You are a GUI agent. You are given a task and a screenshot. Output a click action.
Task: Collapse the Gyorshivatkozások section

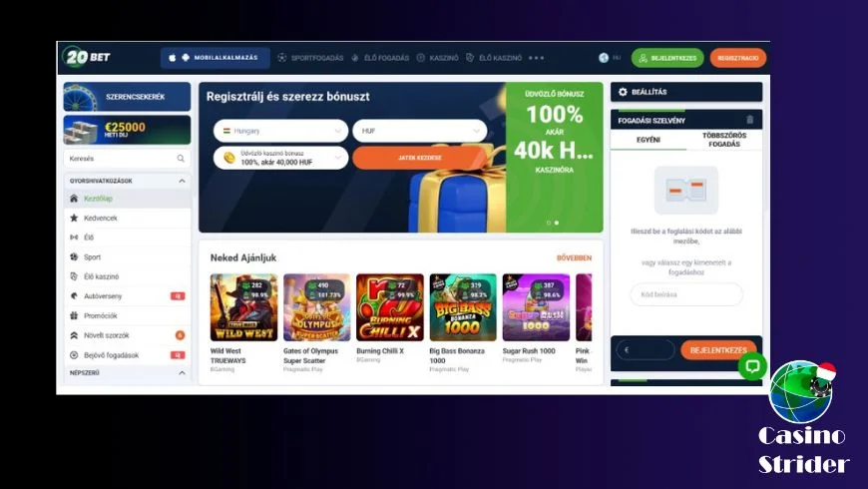182,181
